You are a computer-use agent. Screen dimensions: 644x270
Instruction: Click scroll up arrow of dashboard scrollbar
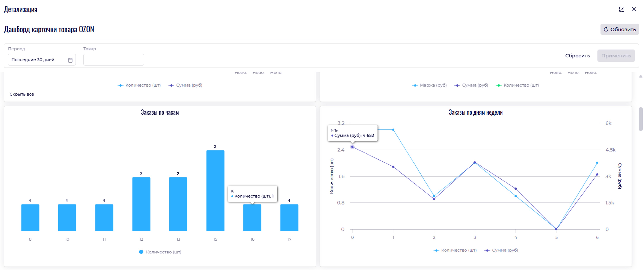tap(640, 76)
